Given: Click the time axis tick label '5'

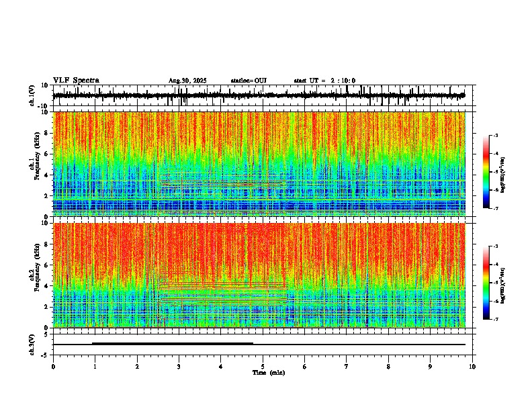Looking at the screenshot, I should 263,367.
